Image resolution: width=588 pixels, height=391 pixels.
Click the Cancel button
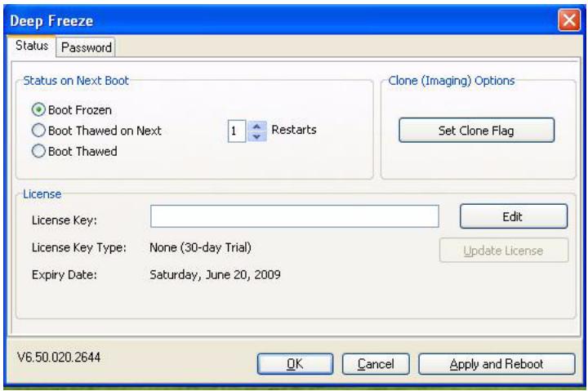coord(376,364)
